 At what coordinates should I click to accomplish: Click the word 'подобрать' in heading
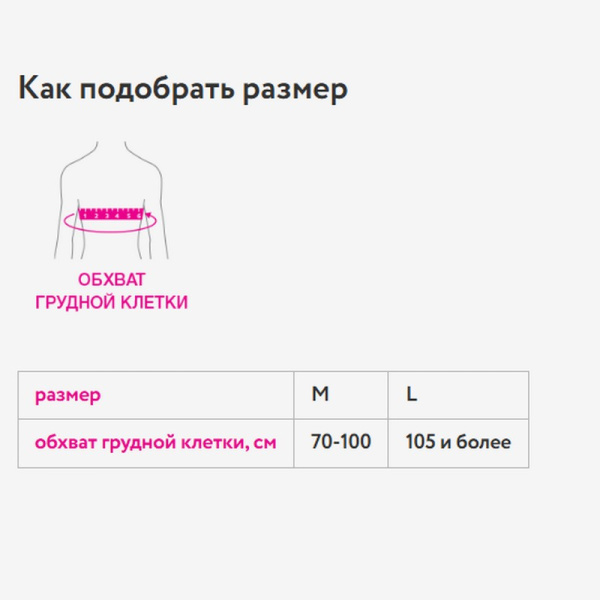click(157, 90)
